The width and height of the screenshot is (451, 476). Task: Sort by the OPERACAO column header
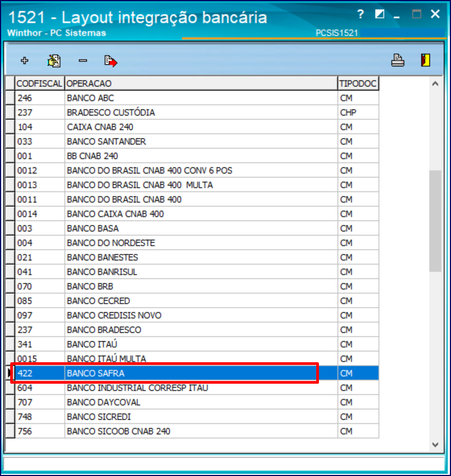(x=201, y=84)
